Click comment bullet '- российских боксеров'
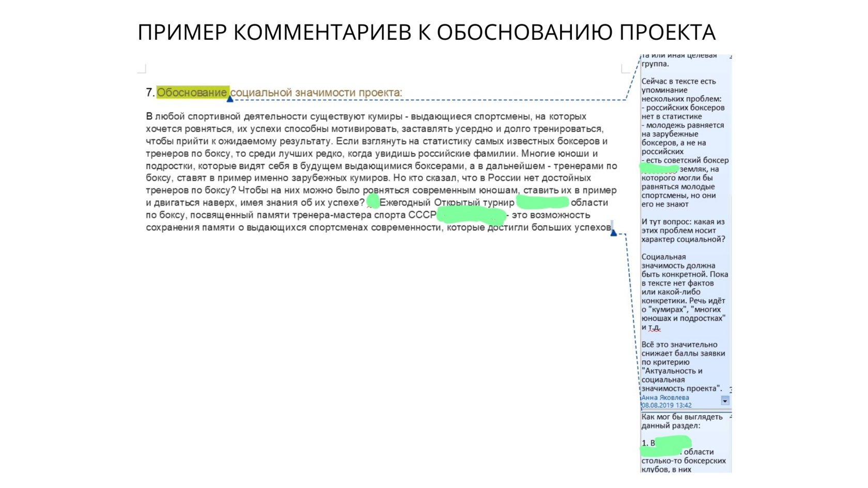This screenshot has height=488, width=868. point(683,107)
